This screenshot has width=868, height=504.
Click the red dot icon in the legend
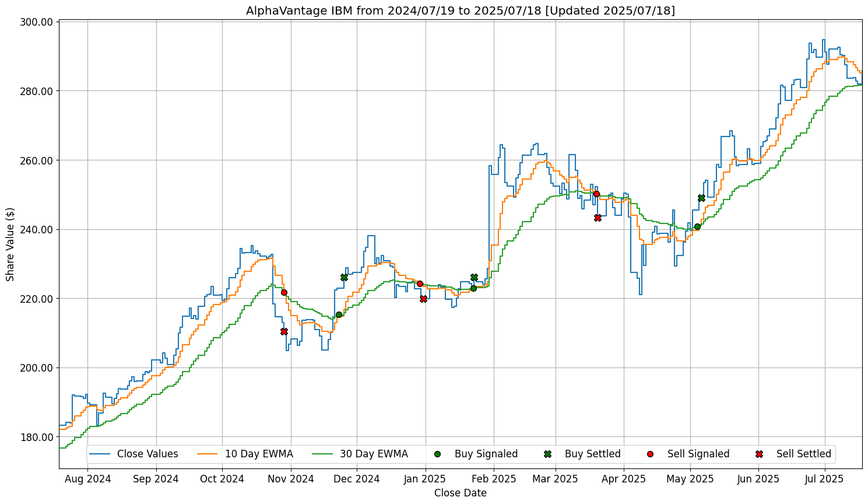tap(650, 454)
